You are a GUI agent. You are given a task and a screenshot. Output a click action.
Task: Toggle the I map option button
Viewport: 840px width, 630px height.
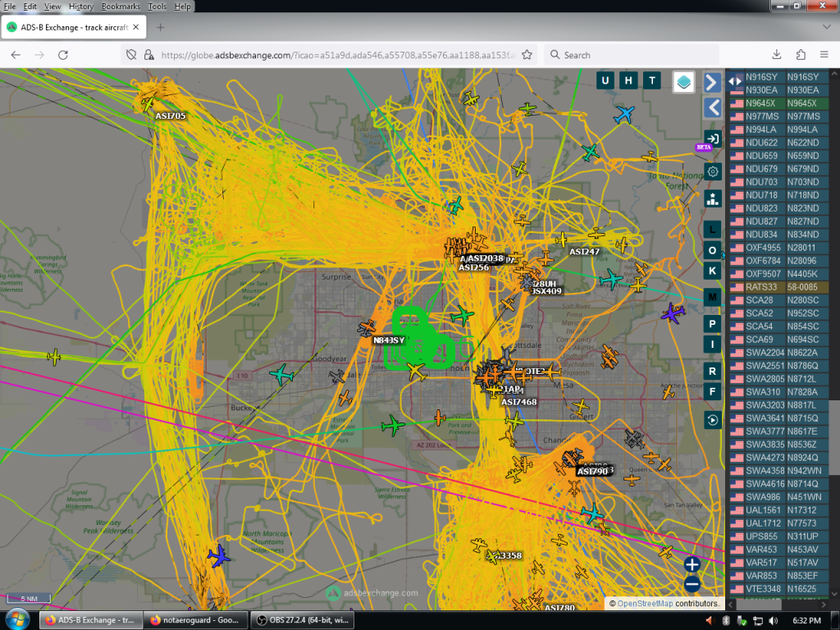713,345
